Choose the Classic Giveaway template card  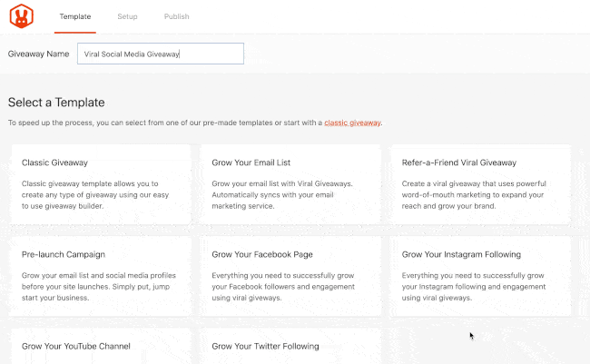[101, 184]
